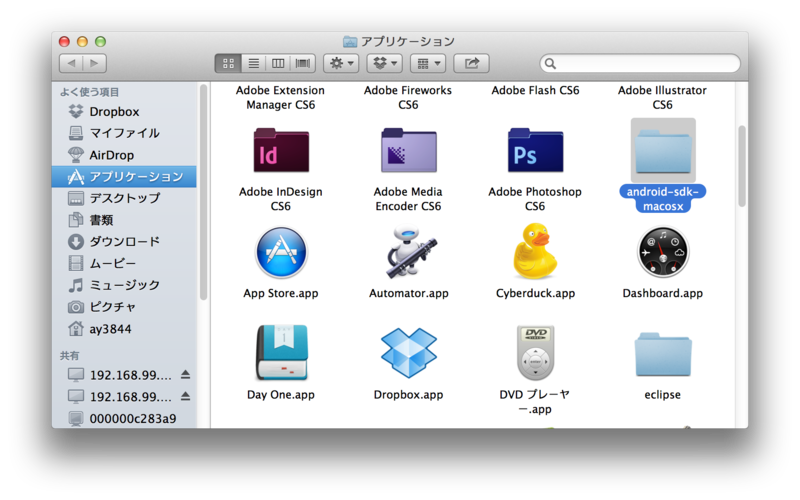Open the ay3844 home folder in sidebar
This screenshot has width=800, height=500.
124,329
